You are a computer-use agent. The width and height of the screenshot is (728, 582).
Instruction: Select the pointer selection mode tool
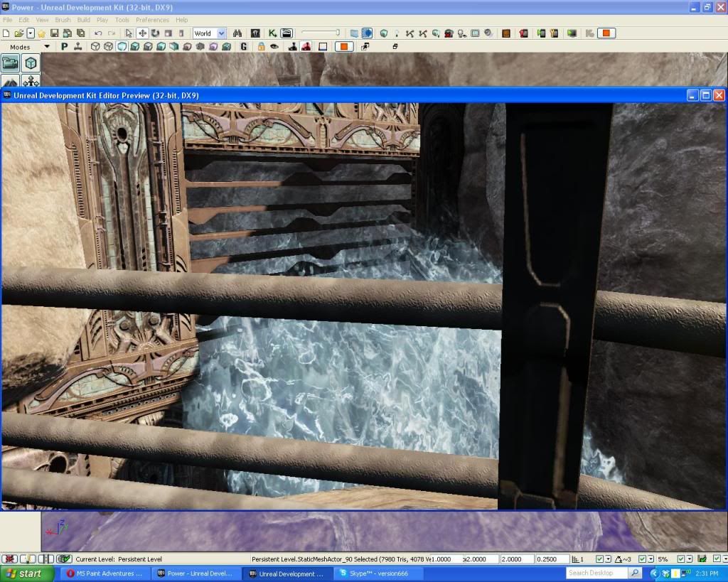point(129,33)
